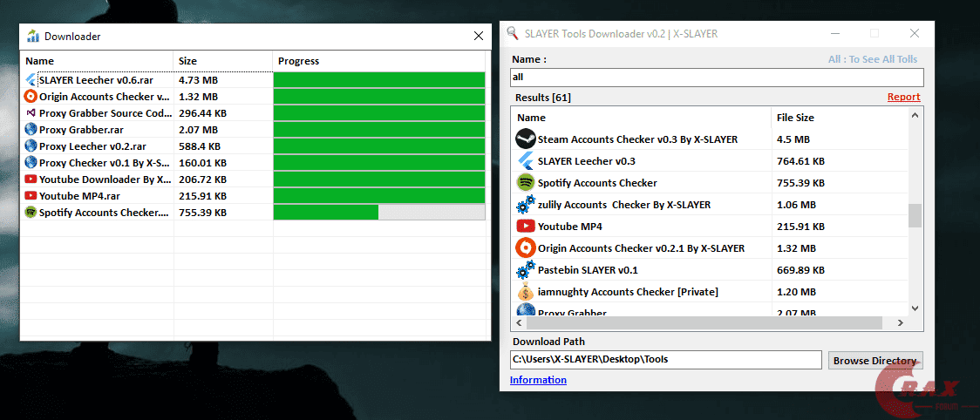Select 'Origin Accounts Checker v0.2.1 By X-SLAYER' row
The height and width of the screenshot is (420, 980).
(710, 248)
